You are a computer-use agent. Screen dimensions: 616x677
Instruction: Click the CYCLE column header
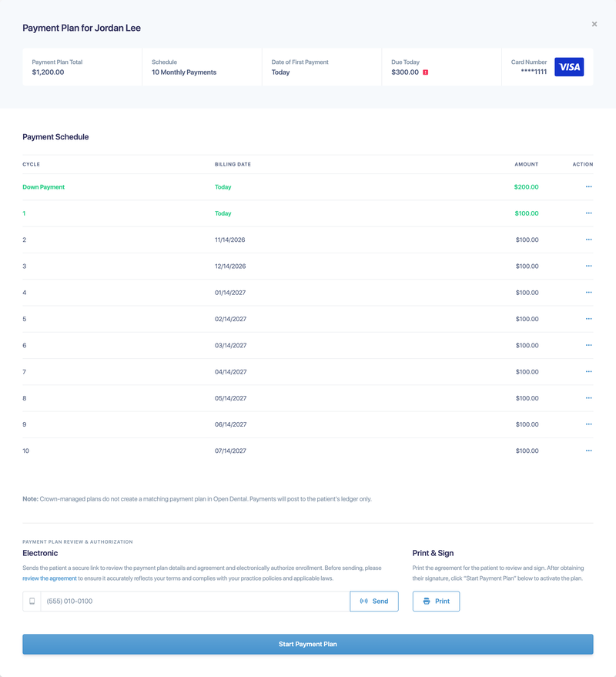pyautogui.click(x=31, y=164)
